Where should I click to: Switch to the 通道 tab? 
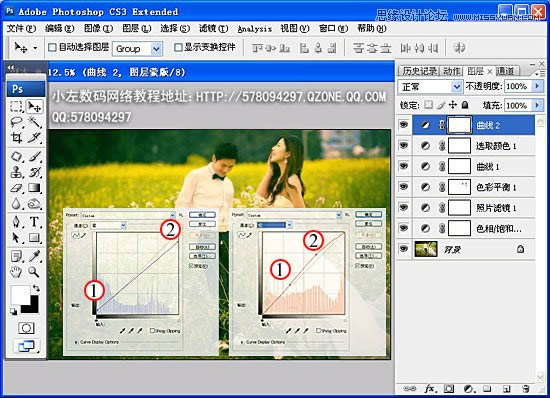click(506, 71)
